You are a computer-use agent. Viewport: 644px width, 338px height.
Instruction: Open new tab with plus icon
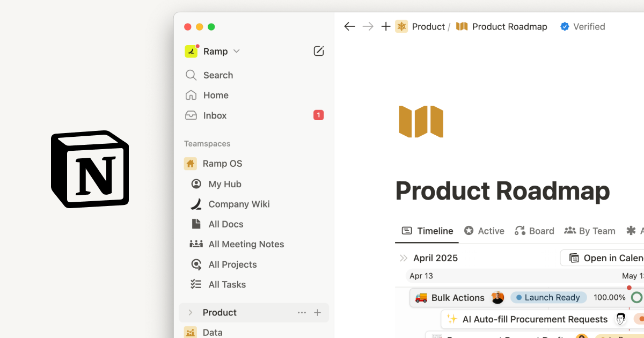(385, 26)
